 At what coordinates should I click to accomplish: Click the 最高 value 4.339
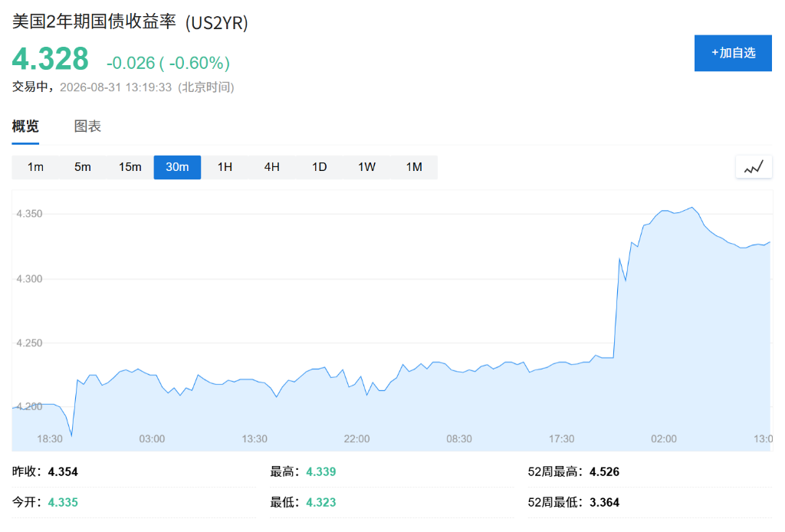pos(321,472)
